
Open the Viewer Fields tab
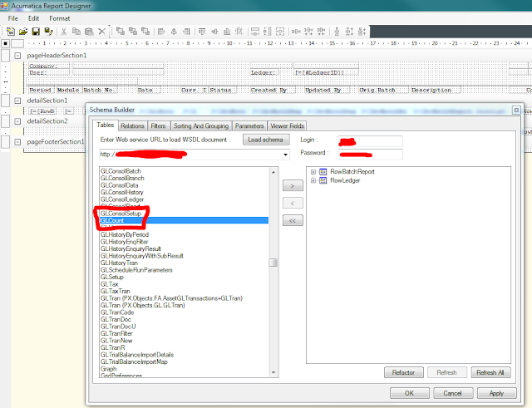pos(287,125)
